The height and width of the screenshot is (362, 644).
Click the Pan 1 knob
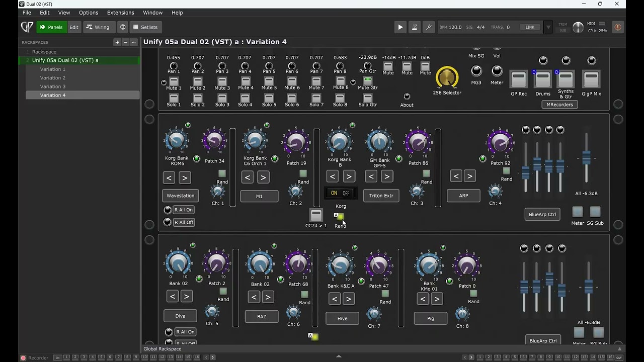(174, 66)
